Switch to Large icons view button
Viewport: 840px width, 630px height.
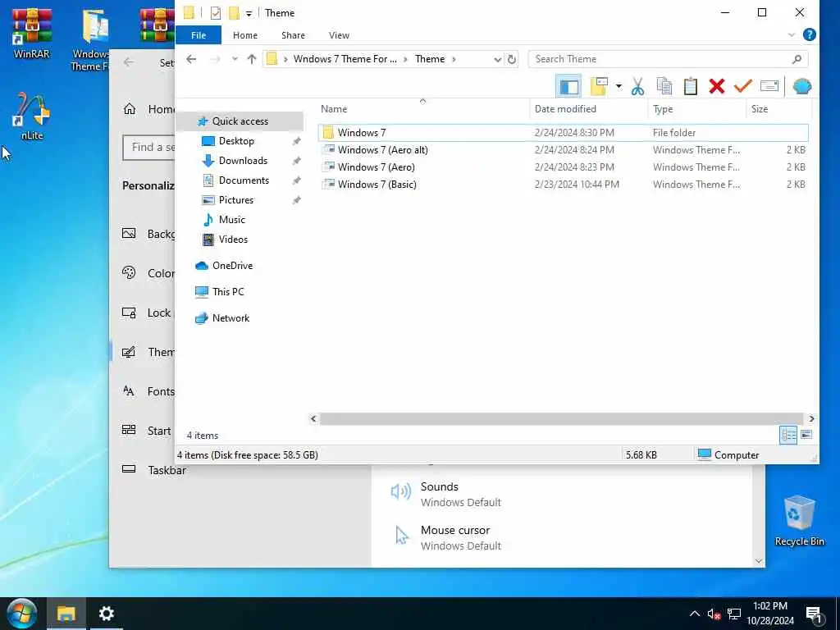[x=806, y=435]
